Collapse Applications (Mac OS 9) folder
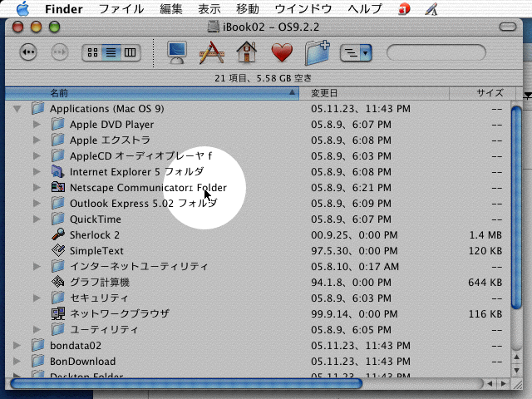 pos(17,109)
